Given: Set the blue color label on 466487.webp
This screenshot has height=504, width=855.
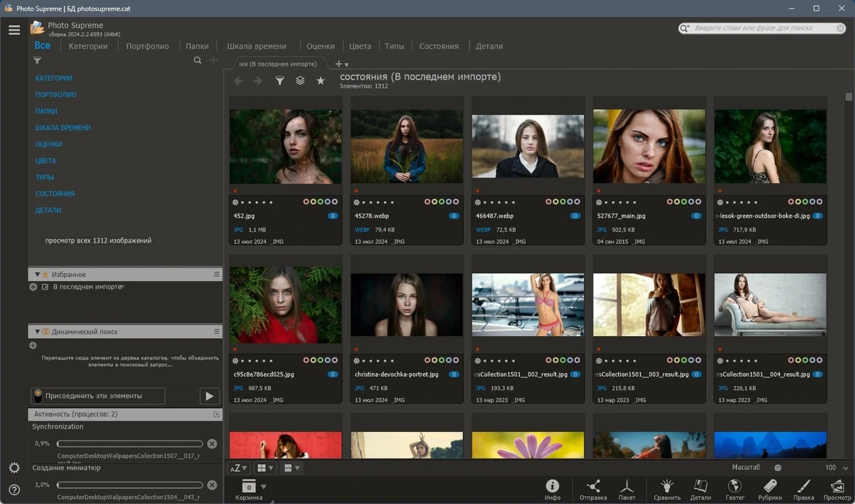Looking at the screenshot, I should coord(571,202).
